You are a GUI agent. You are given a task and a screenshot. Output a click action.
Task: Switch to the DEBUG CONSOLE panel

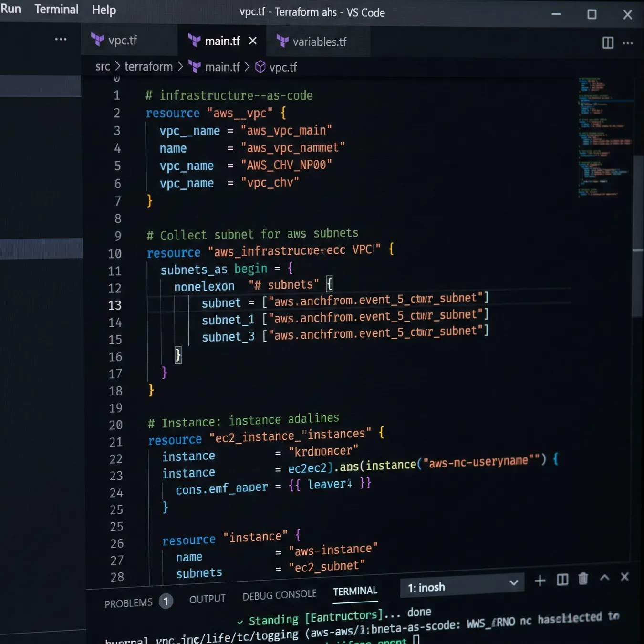pos(280,595)
